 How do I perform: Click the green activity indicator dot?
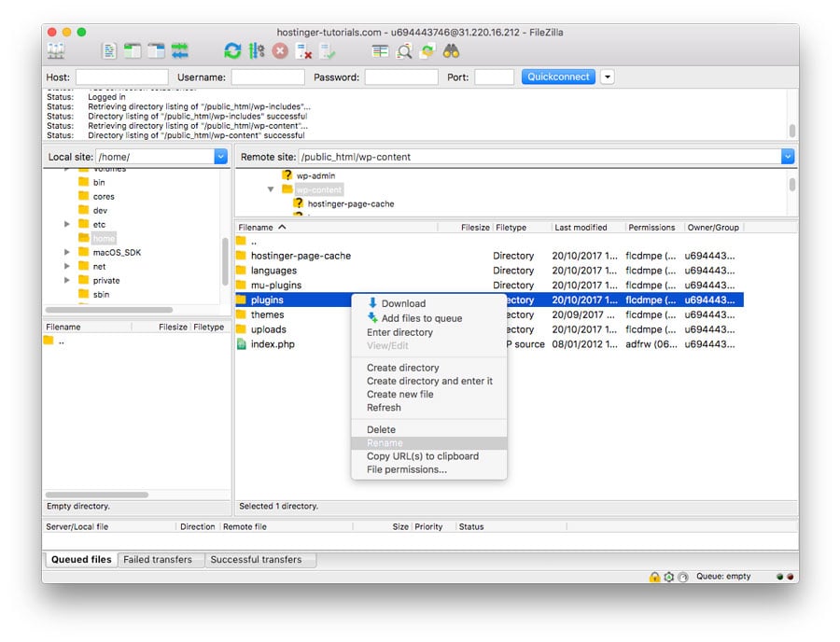pos(779,577)
